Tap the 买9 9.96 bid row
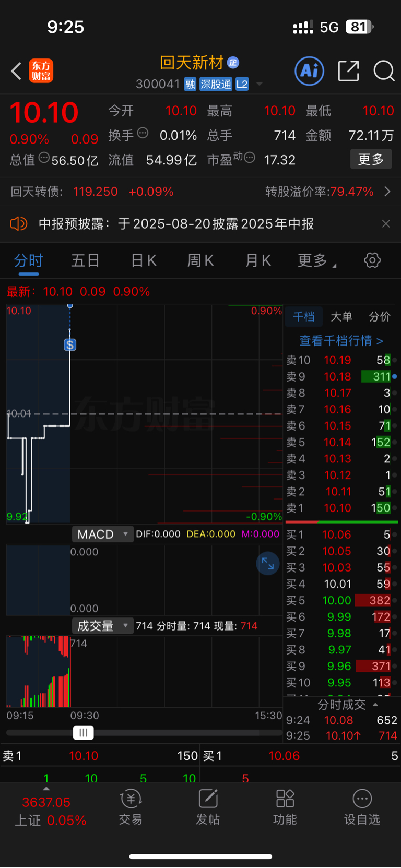The width and height of the screenshot is (401, 868). pyautogui.click(x=341, y=666)
